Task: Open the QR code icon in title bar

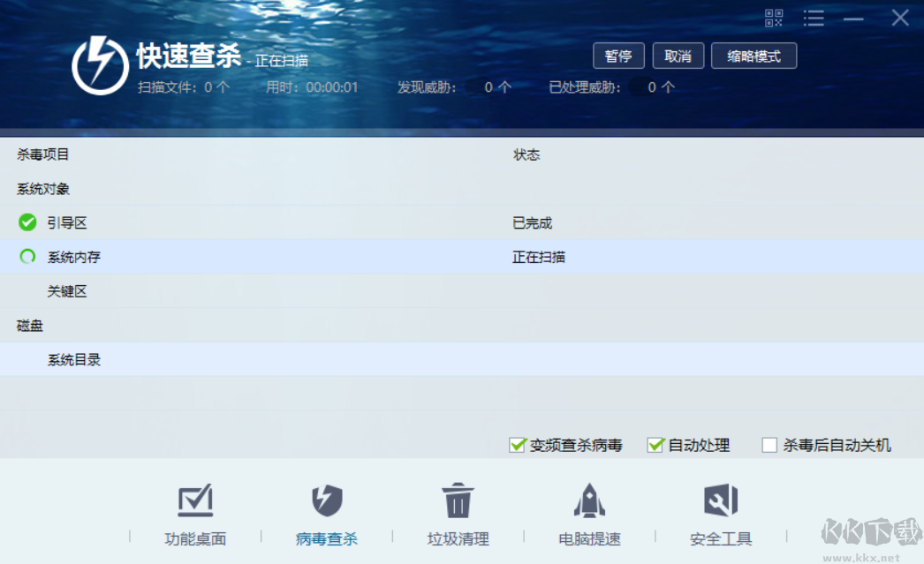Action: coord(774,19)
